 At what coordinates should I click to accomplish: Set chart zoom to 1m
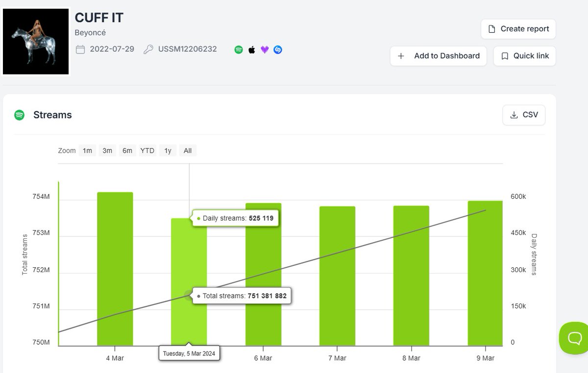87,150
